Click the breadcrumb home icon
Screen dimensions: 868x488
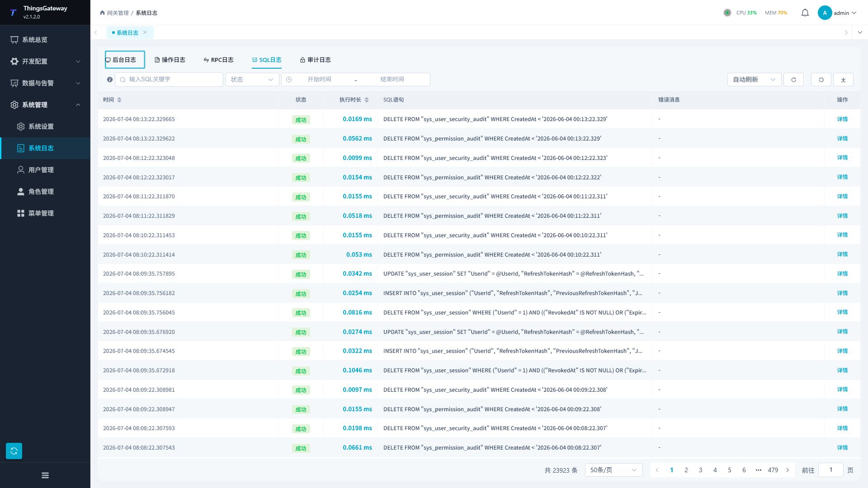pyautogui.click(x=102, y=13)
